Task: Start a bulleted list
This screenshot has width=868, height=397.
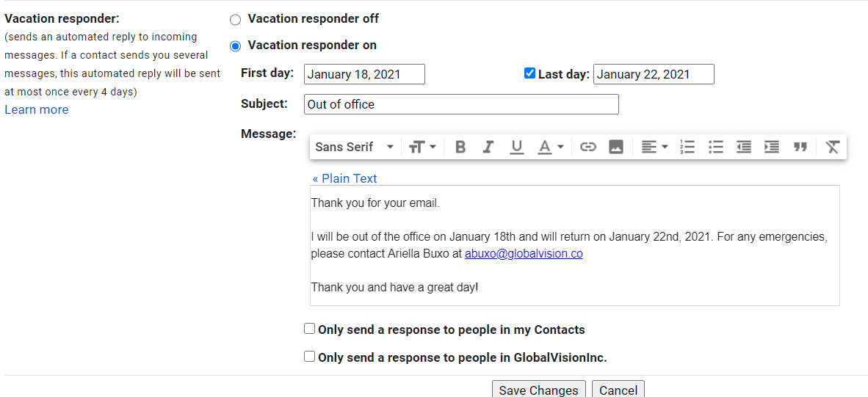Action: [x=716, y=147]
